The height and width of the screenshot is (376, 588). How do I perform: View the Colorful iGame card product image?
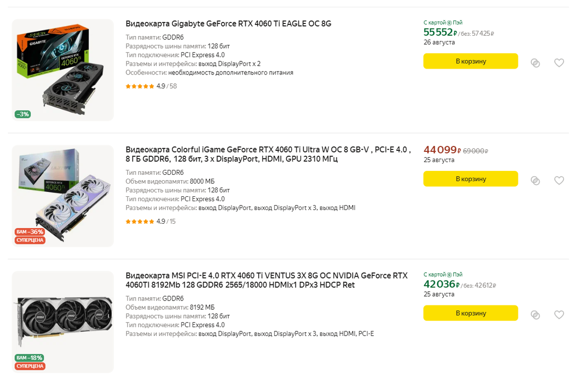click(x=63, y=196)
